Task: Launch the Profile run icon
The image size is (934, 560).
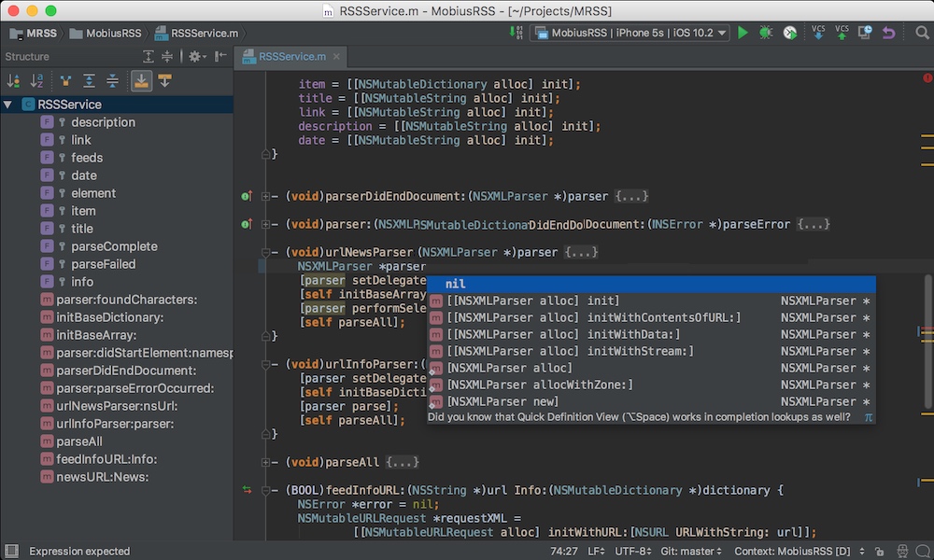Action: tap(790, 33)
